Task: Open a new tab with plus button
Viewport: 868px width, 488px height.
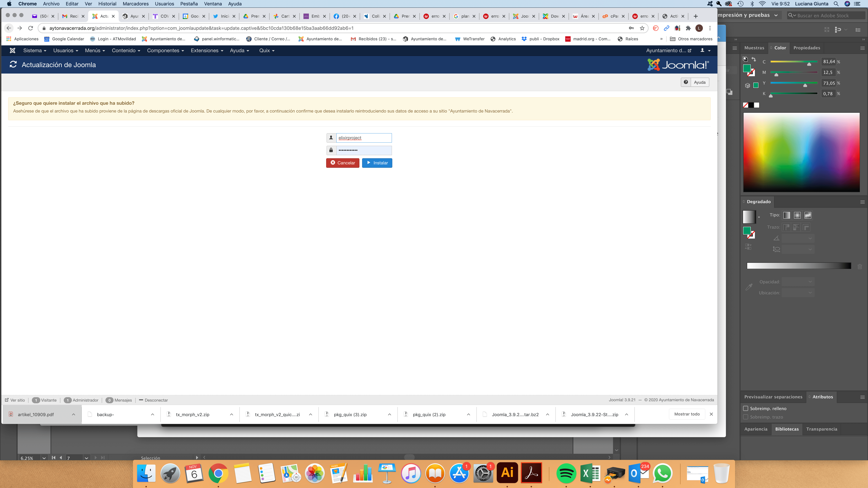Action: pyautogui.click(x=695, y=16)
